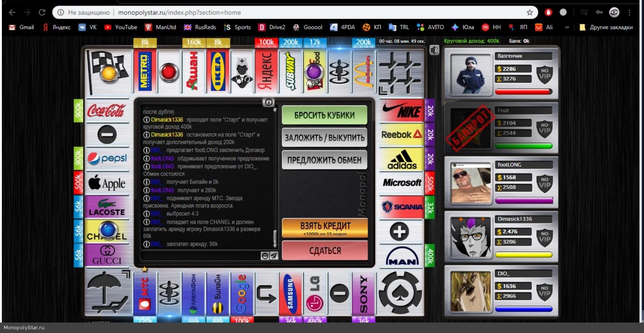
Task: Select the Reebok property cell
Action: click(402, 135)
